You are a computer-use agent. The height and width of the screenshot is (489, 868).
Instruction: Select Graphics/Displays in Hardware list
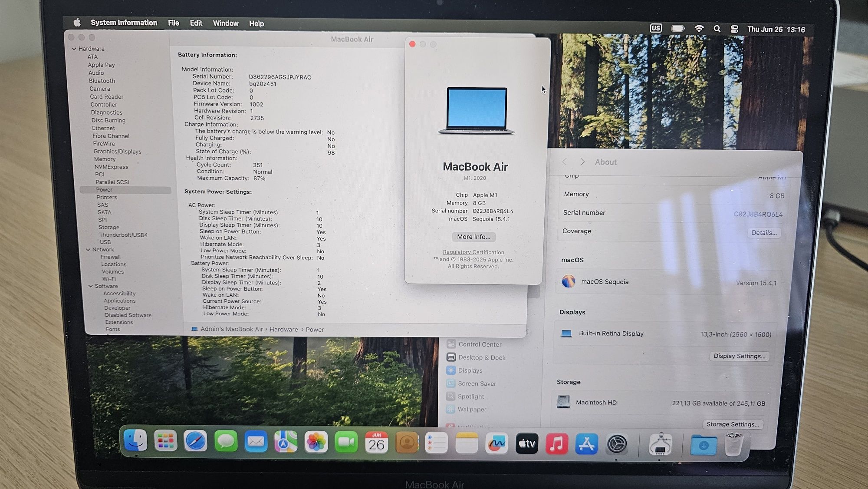tap(117, 152)
